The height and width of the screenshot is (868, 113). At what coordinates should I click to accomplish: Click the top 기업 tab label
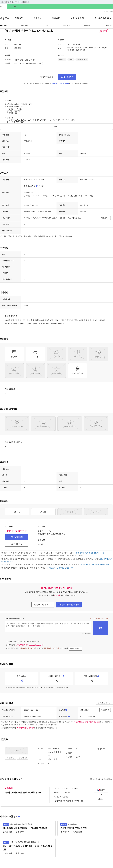click(x=14, y=7)
